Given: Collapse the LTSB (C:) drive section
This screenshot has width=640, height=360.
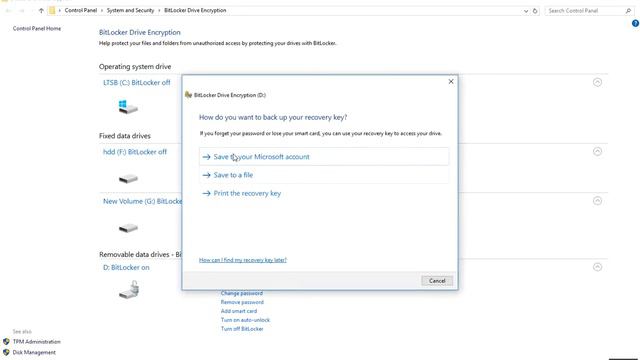Looking at the screenshot, I should 597,82.
